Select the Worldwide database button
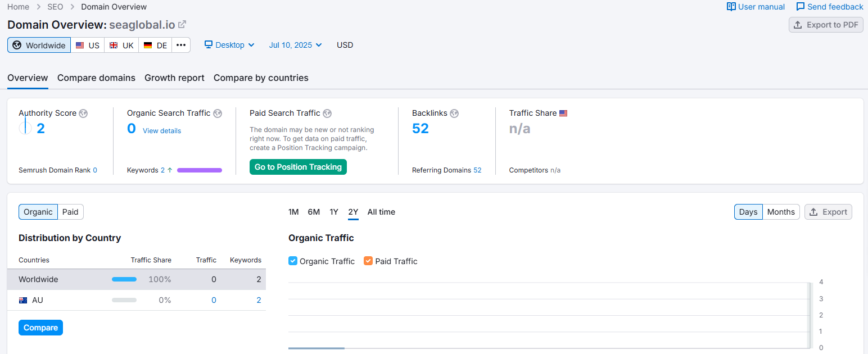Screen dimensions: 868x354 (39, 45)
